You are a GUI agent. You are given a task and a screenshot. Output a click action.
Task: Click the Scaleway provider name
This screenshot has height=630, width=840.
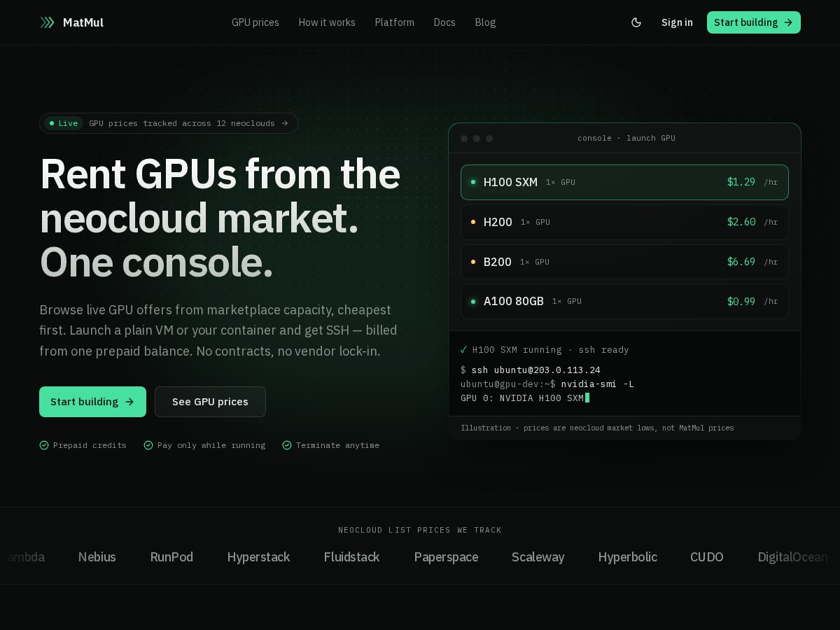538,557
